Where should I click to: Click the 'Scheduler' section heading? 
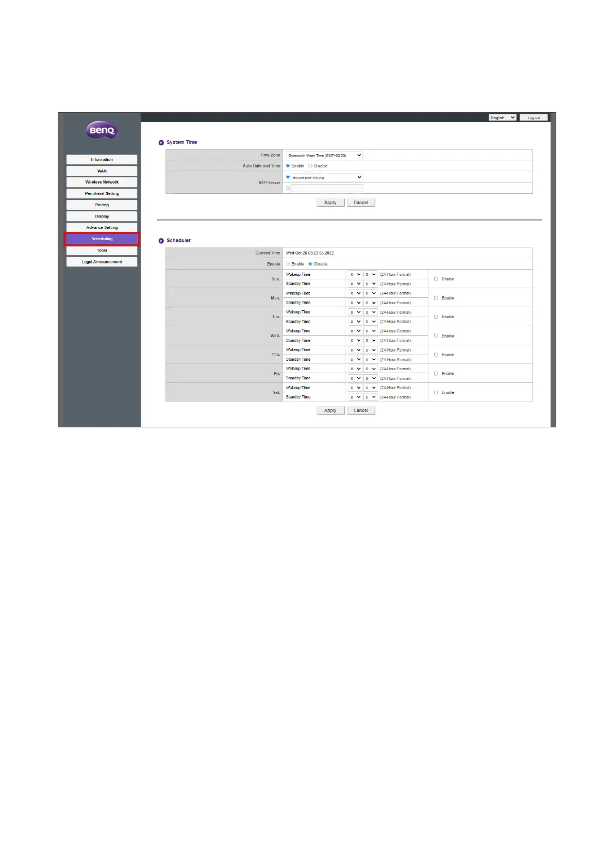(178, 241)
